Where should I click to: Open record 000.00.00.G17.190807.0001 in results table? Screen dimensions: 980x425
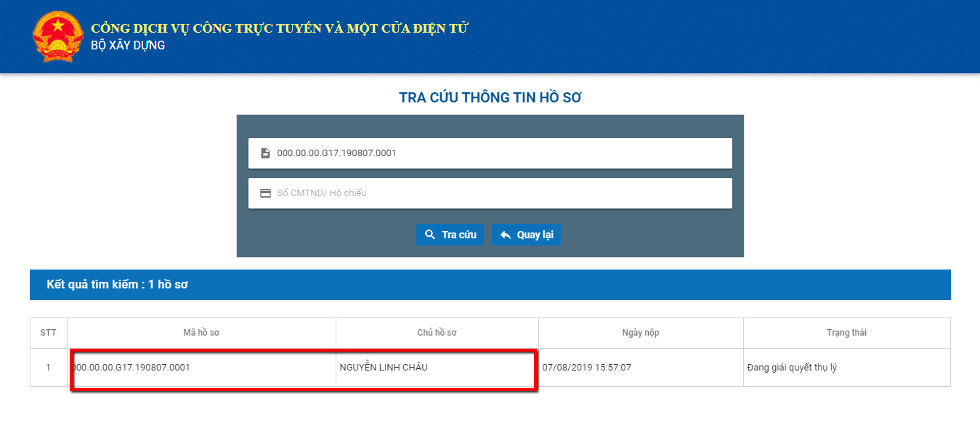click(131, 368)
